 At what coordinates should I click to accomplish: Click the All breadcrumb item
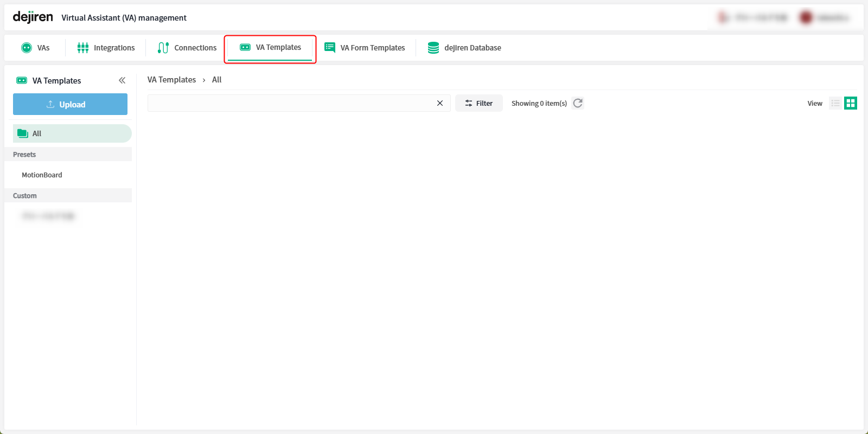216,80
